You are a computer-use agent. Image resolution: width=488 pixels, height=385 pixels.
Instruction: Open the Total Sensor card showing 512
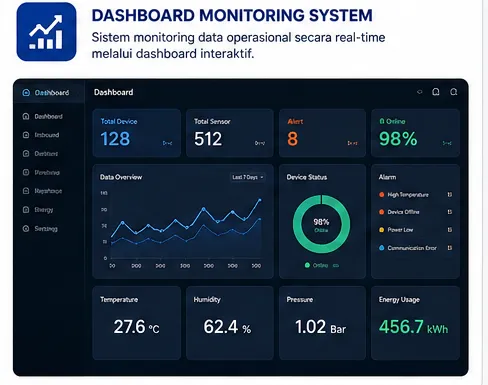[230, 133]
